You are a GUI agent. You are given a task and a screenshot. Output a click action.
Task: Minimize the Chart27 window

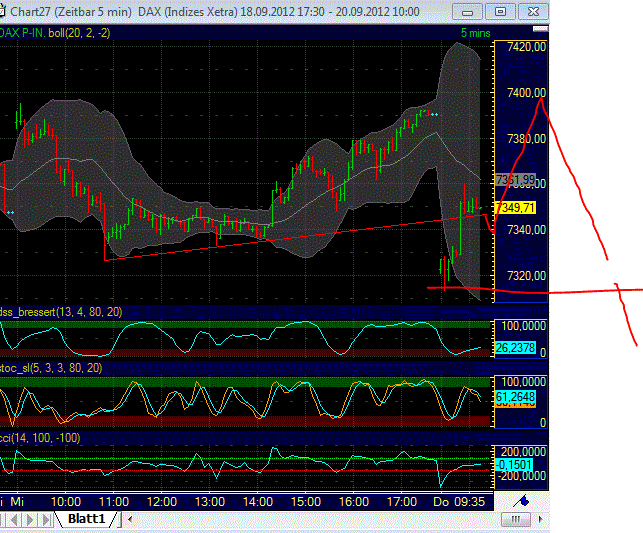click(x=467, y=12)
